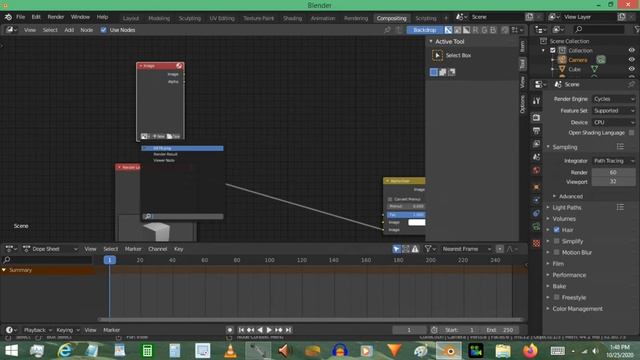The height and width of the screenshot is (360, 640).
Task: Click the End frame field showing 250
Action: coord(500,330)
